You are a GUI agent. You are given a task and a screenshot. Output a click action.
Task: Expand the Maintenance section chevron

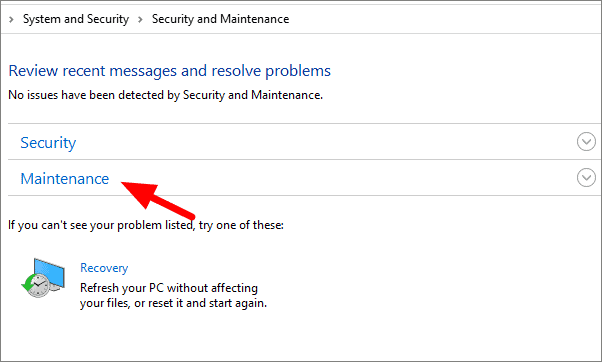click(586, 178)
